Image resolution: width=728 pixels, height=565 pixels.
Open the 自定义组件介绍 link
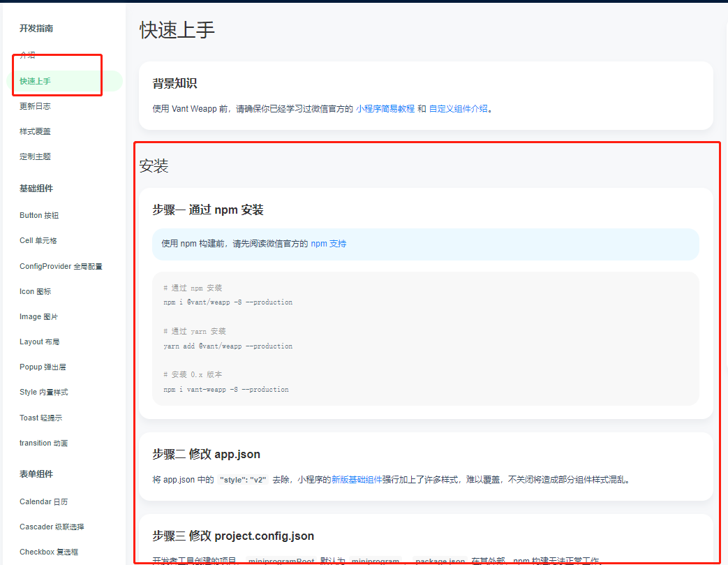pyautogui.click(x=459, y=109)
